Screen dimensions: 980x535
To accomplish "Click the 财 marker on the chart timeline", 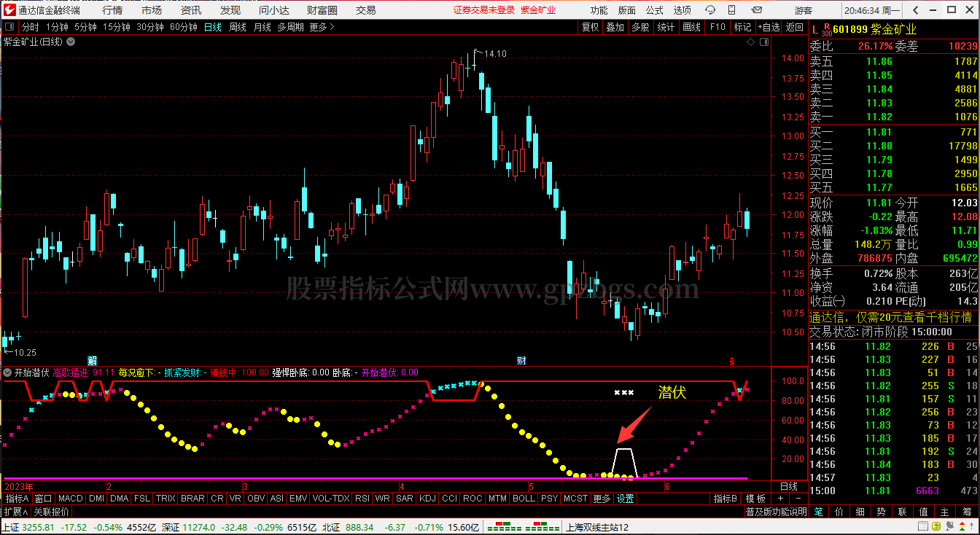I will [x=521, y=361].
